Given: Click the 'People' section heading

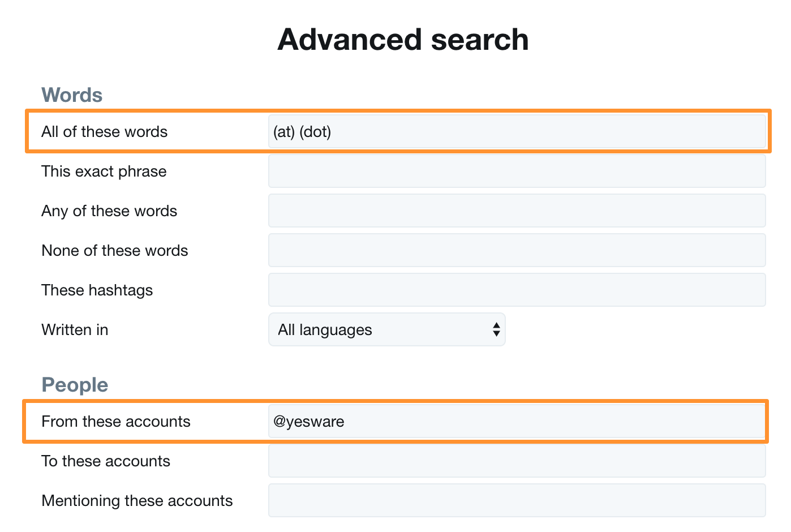Looking at the screenshot, I should pos(75,385).
